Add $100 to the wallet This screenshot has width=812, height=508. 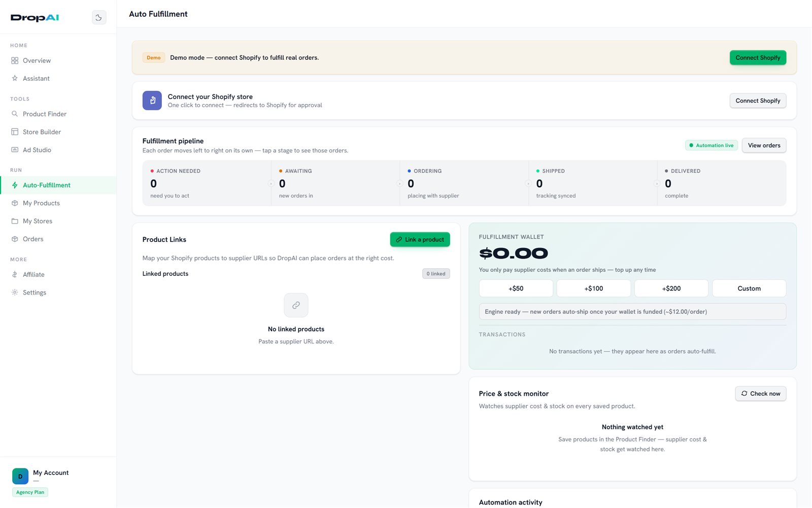[593, 289]
